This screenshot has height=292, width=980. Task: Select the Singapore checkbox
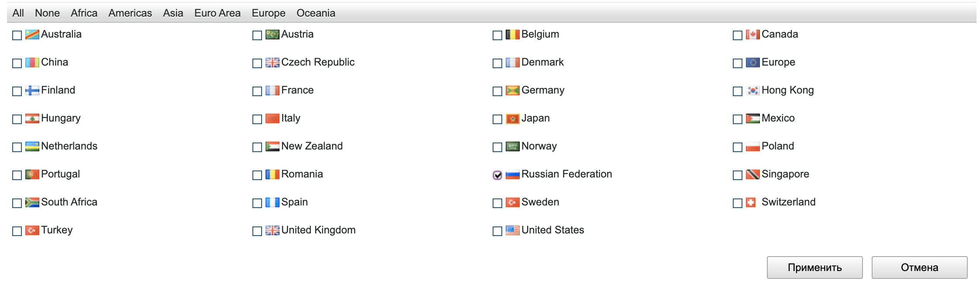click(738, 175)
